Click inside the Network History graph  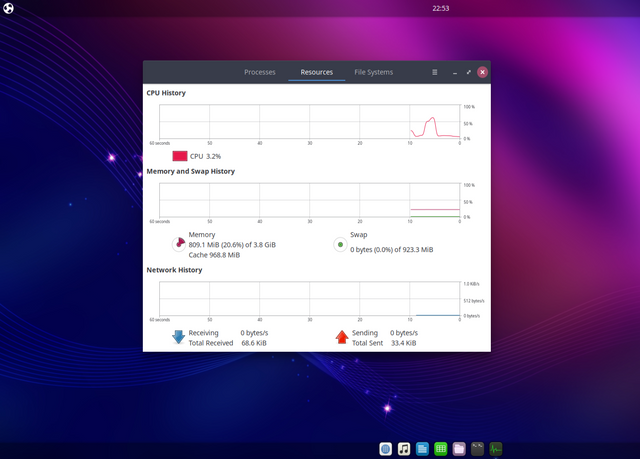[309, 299]
